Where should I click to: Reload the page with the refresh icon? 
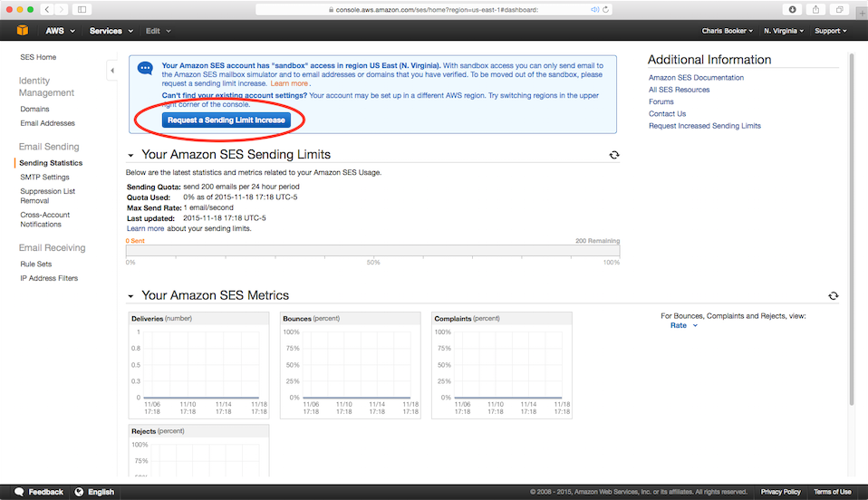tap(605, 9)
